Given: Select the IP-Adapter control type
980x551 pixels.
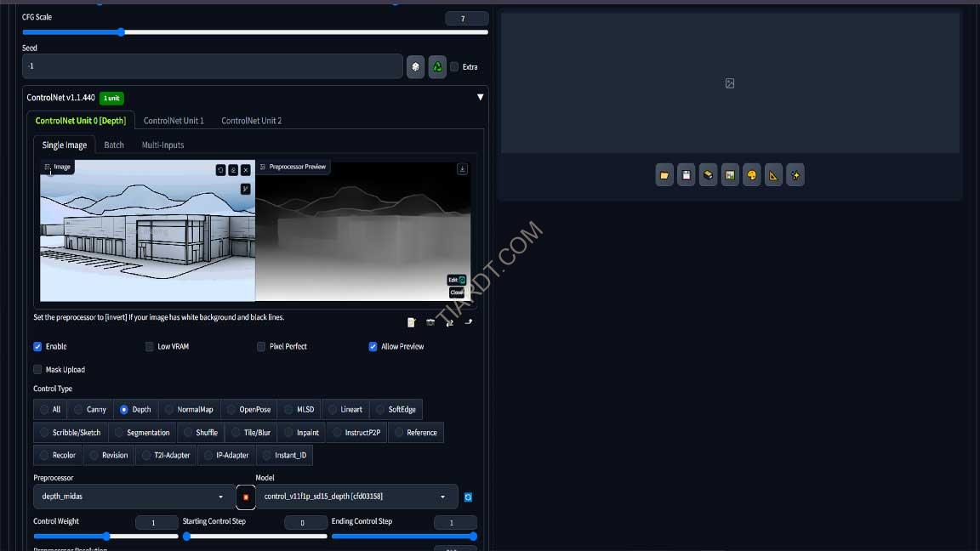Looking at the screenshot, I should [227, 455].
